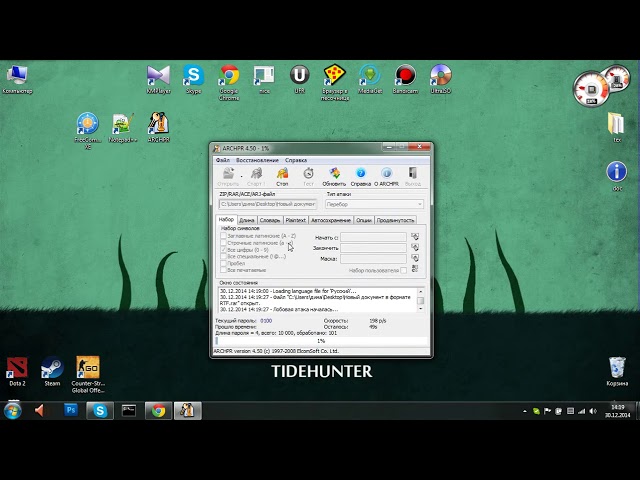Switch to the Автосохранение tab
The image size is (640, 480).
click(331, 220)
